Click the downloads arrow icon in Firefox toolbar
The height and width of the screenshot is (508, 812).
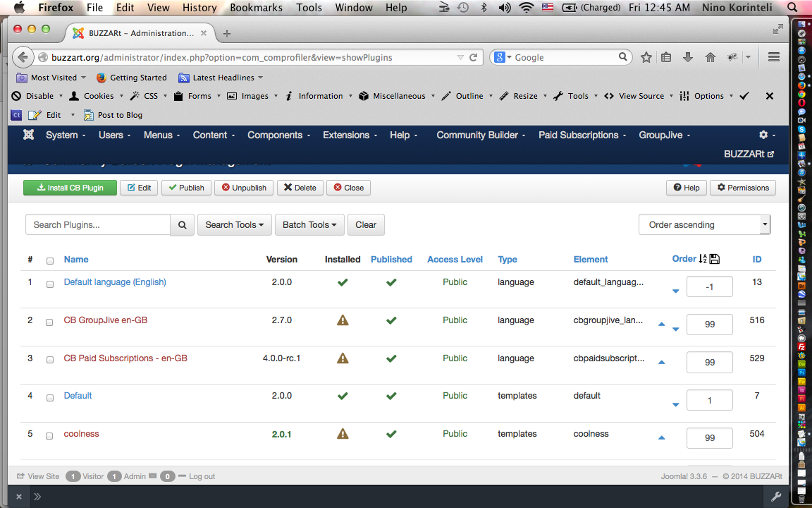pyautogui.click(x=688, y=58)
